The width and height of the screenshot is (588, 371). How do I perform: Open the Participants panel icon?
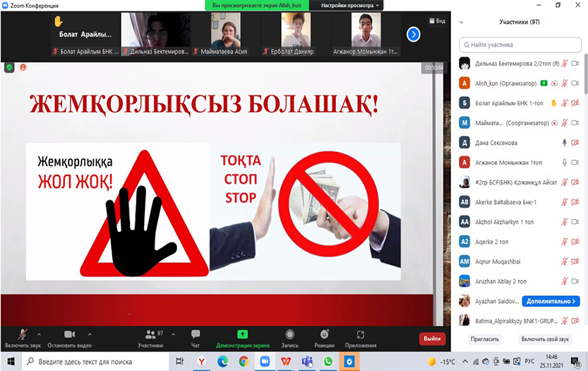(x=150, y=337)
